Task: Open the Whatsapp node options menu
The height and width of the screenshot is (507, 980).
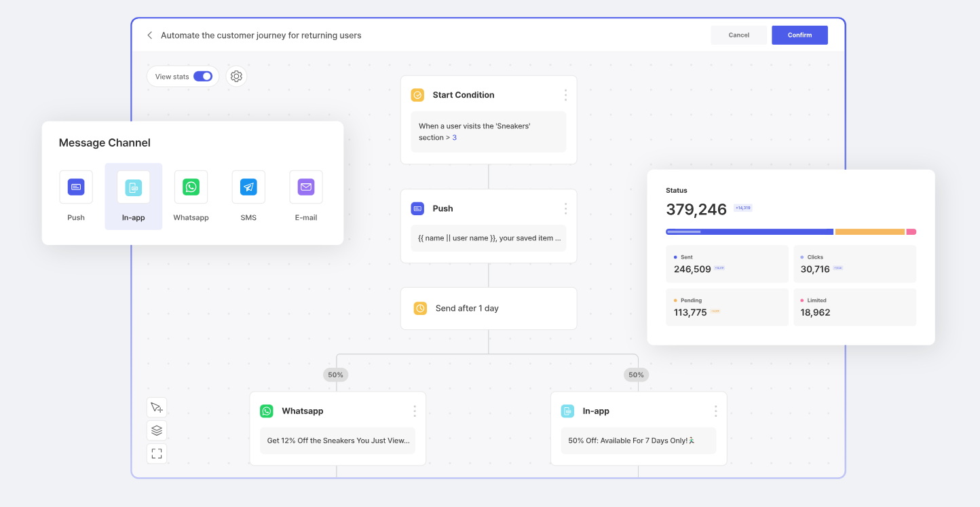Action: pyautogui.click(x=415, y=411)
